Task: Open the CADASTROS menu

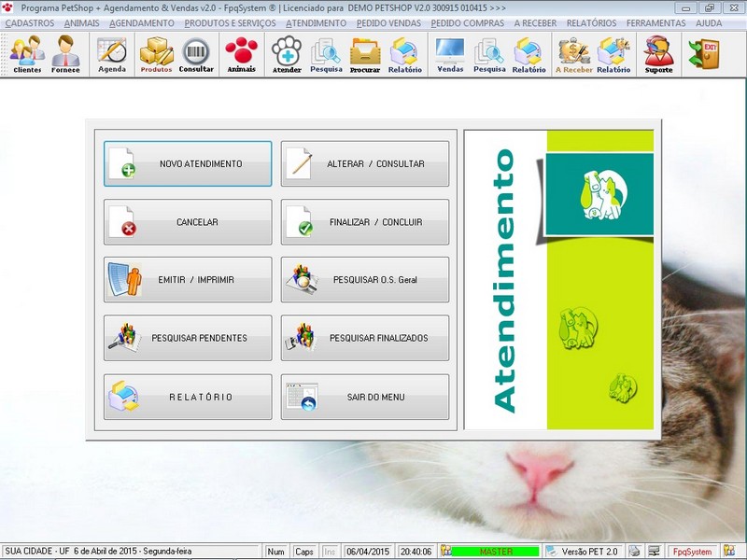Action: [x=30, y=22]
